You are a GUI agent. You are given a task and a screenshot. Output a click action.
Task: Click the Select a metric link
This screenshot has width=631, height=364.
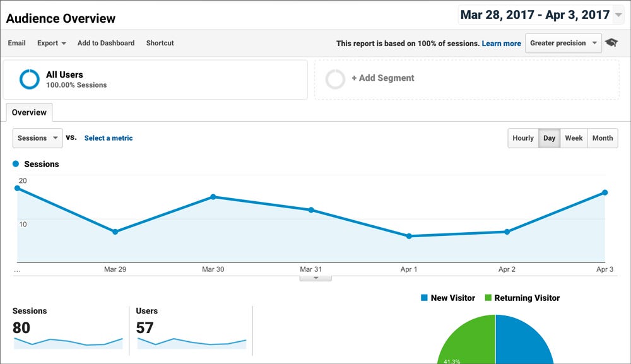click(109, 138)
